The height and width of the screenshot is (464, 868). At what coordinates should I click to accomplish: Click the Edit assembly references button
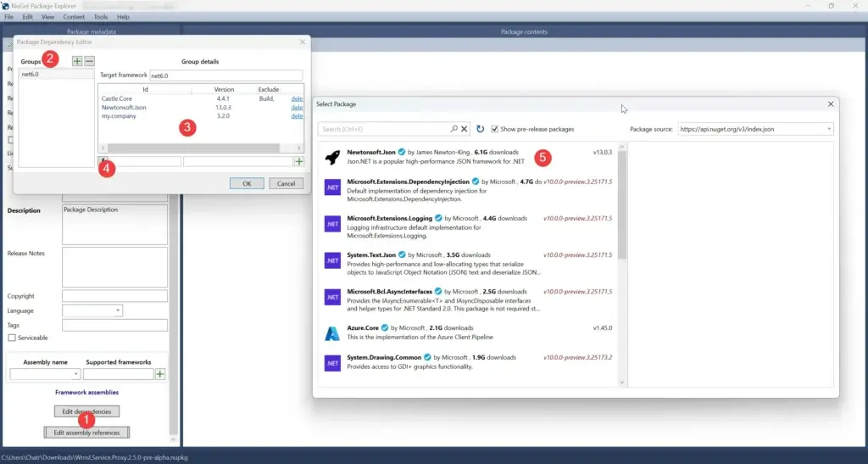(x=87, y=433)
